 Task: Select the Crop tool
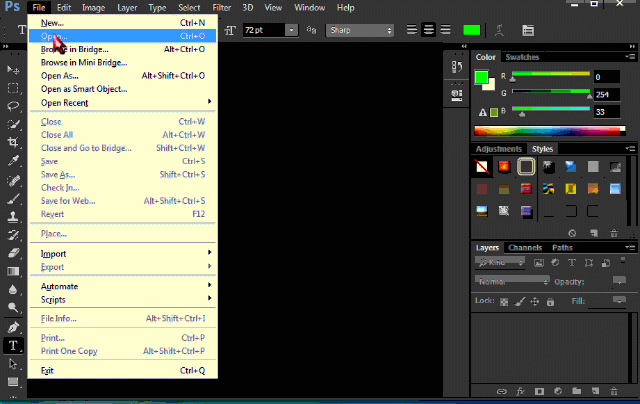pyautogui.click(x=13, y=142)
